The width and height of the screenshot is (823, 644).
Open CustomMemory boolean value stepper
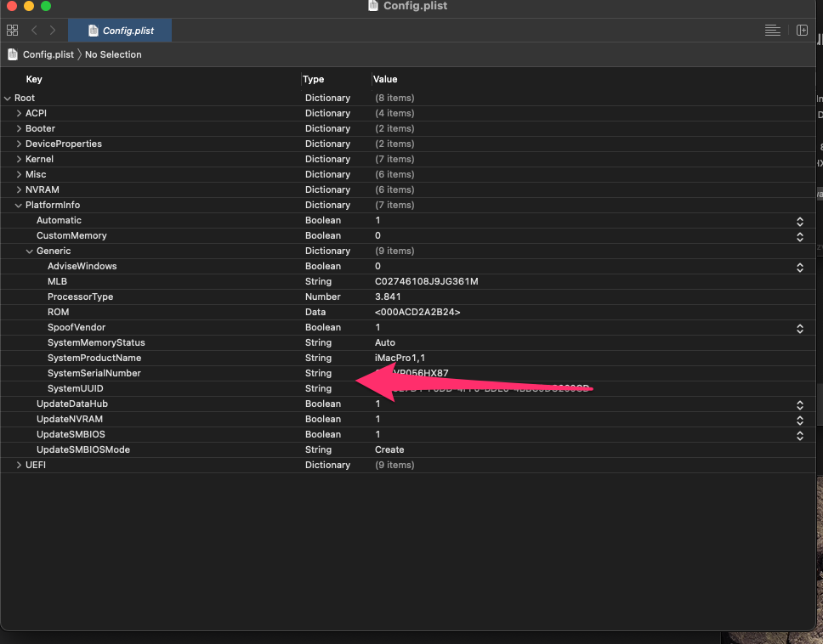pos(800,237)
